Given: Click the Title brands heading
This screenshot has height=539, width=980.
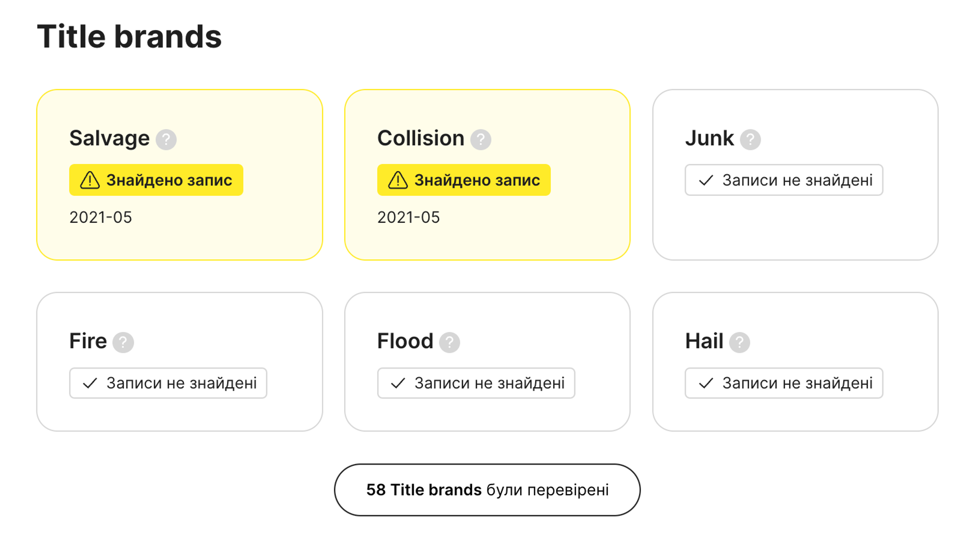Looking at the screenshot, I should (129, 36).
